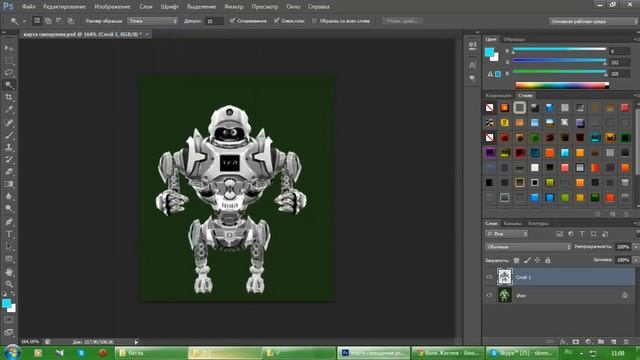The image size is (640, 360).
Task: Click the R channel color slider
Action: [559, 49]
